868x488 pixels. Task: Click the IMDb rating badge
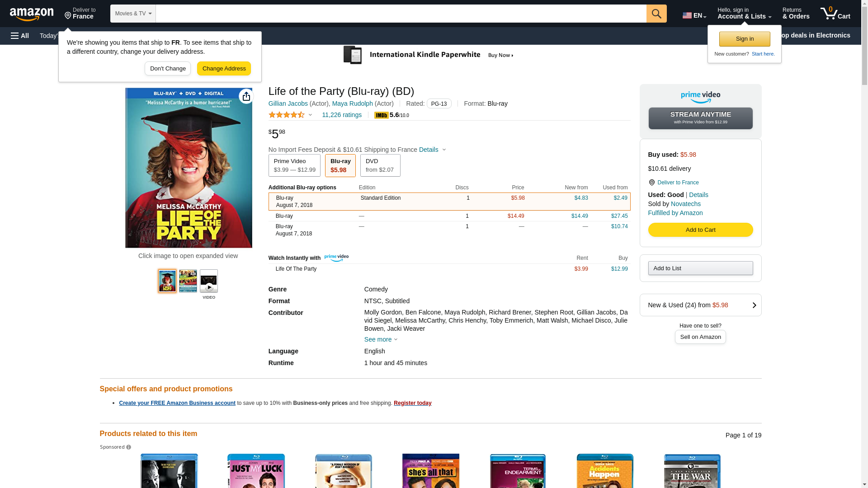click(392, 115)
